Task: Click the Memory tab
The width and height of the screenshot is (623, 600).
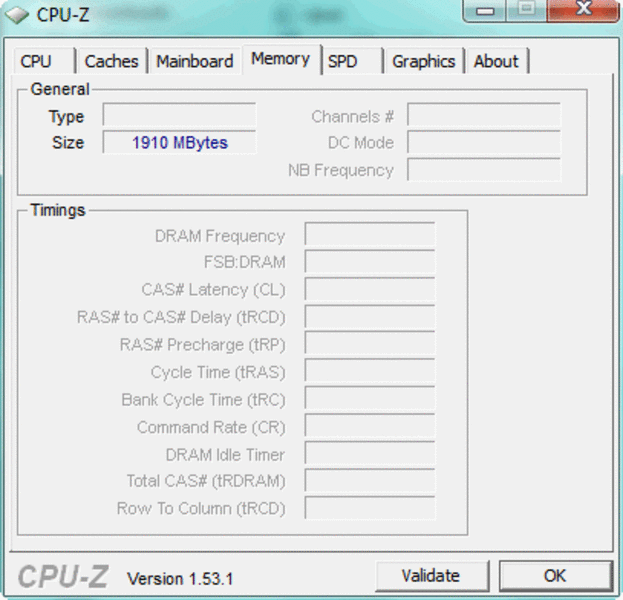Action: (x=280, y=59)
